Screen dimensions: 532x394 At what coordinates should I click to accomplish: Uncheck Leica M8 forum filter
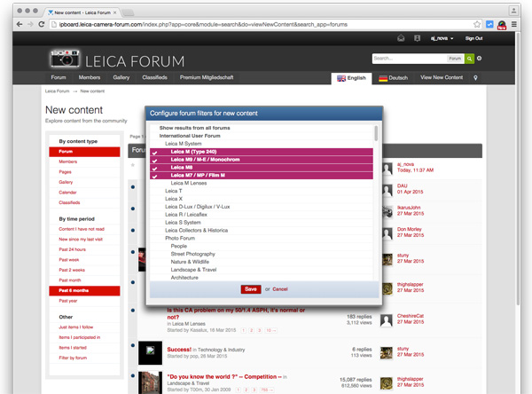pos(154,167)
